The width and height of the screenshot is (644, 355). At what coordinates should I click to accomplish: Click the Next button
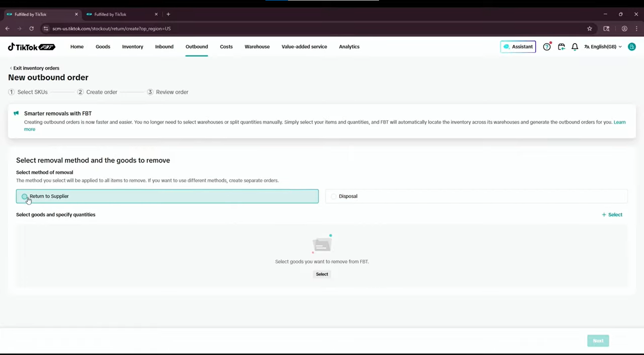point(598,340)
